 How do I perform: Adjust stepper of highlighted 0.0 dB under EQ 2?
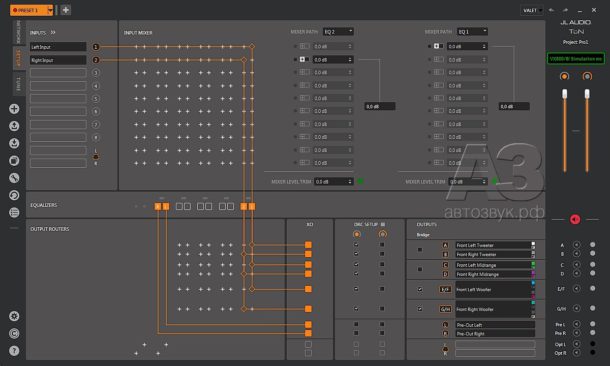(350, 60)
